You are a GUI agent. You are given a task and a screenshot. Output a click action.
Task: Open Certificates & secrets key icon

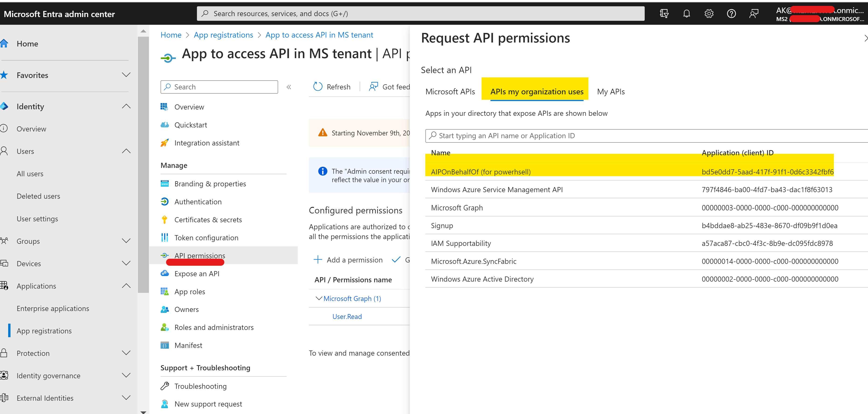[164, 219]
